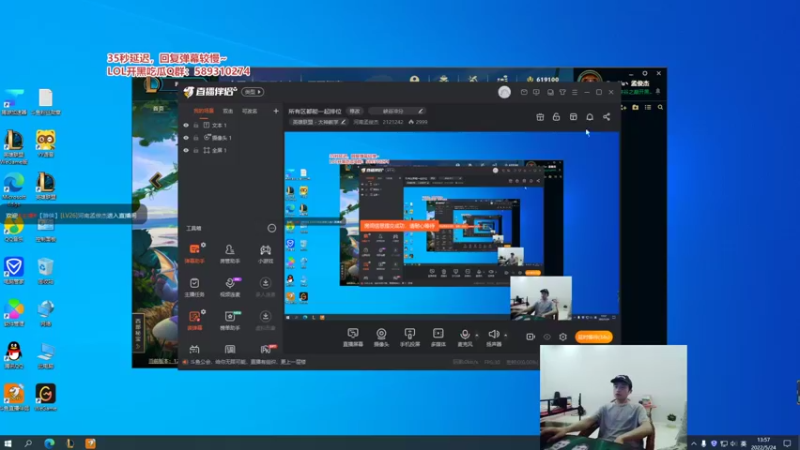
Task: Toggle lock on the 摄像头 1 layer
Action: (196, 138)
